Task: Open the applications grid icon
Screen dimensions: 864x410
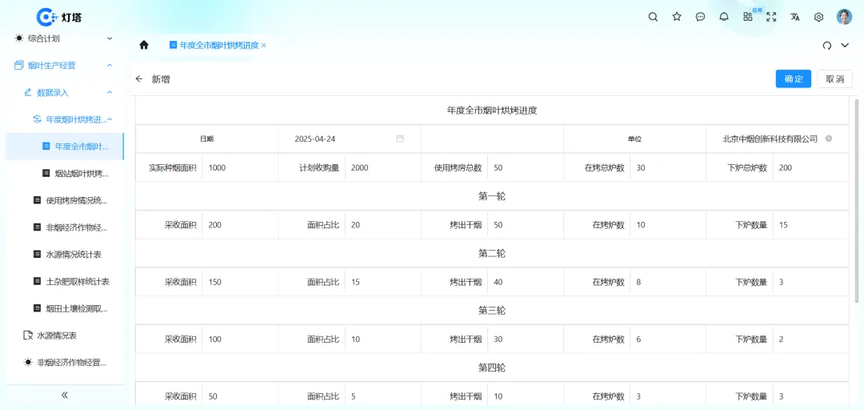Action: [748, 17]
